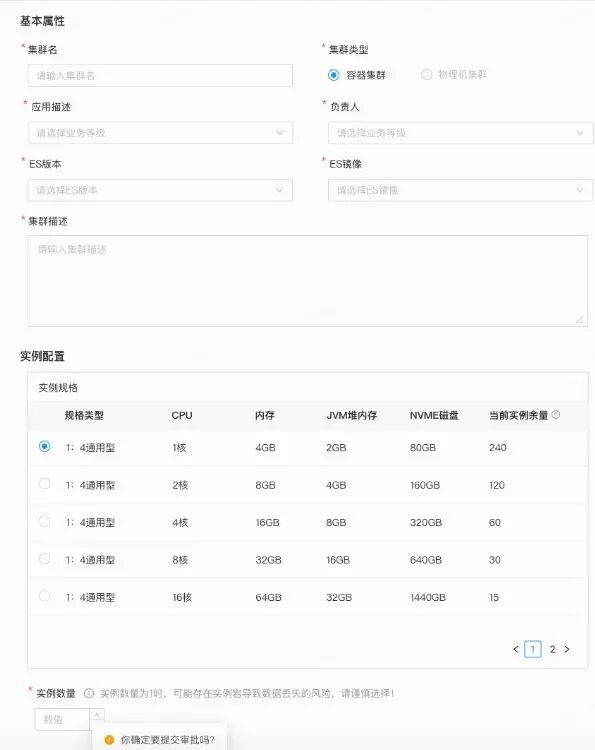Click the 160GB NVME disk cell
Screen dimensions: 595x750
[x=425, y=485]
